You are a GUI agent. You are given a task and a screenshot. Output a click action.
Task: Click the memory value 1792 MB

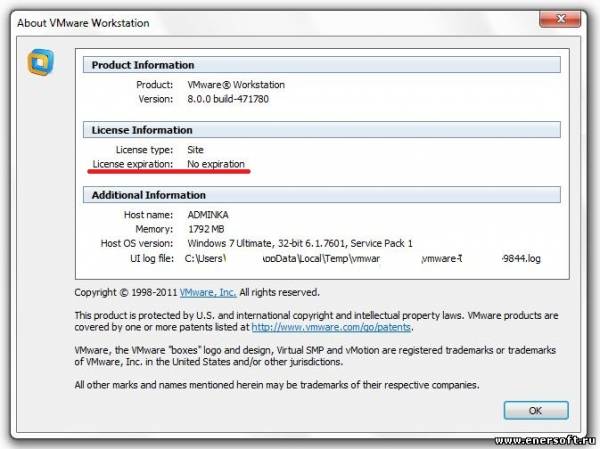[x=206, y=229]
